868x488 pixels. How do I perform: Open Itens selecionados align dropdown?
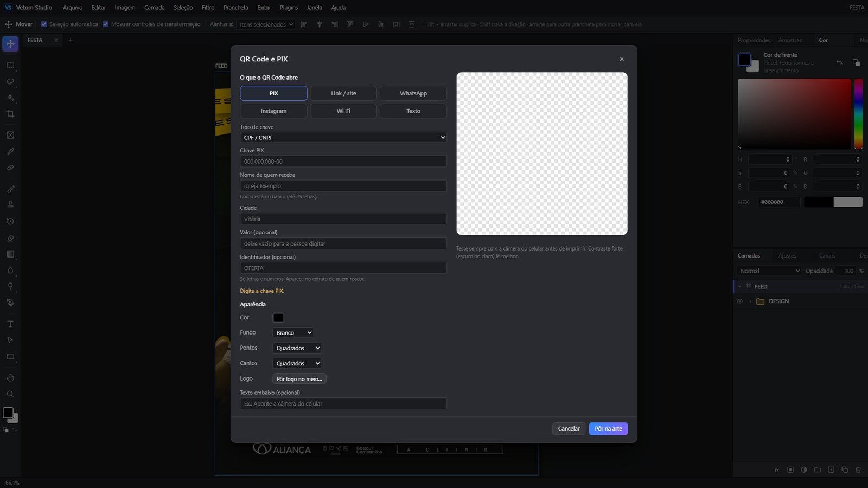click(266, 24)
